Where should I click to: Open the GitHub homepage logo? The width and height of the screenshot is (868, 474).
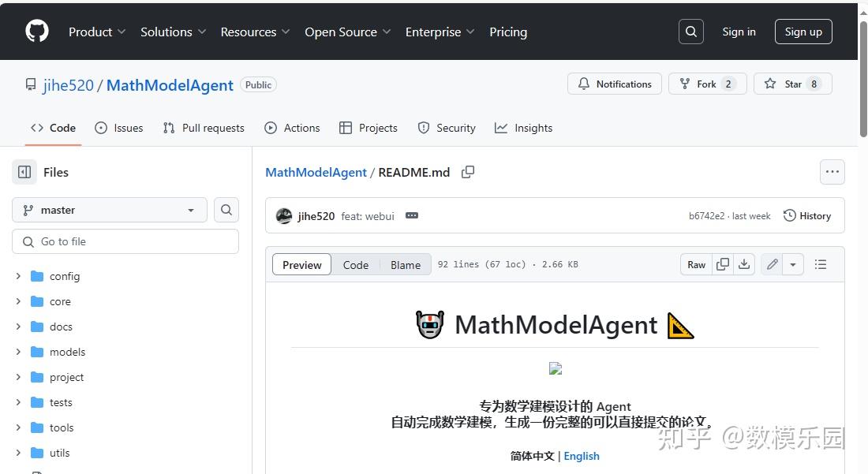point(36,32)
